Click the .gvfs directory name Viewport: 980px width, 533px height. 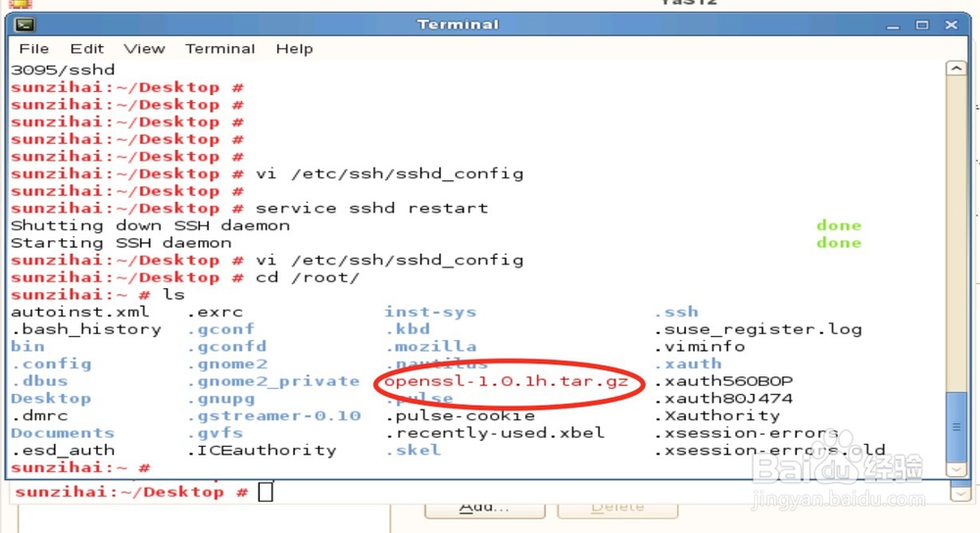click(x=215, y=433)
